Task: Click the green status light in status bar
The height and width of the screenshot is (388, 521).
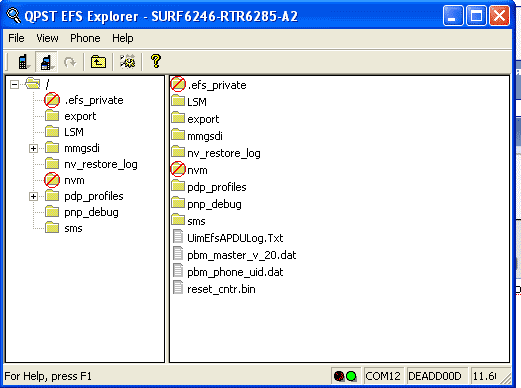Action: coord(351,376)
